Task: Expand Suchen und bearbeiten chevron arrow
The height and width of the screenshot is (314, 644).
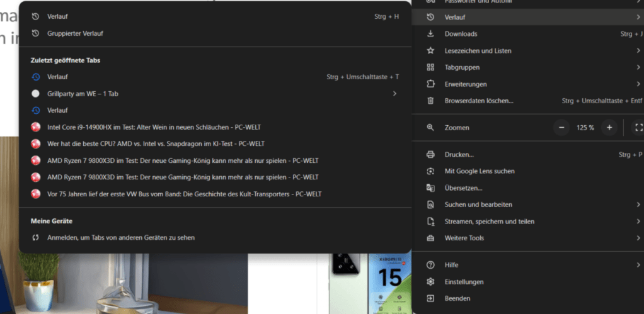Action: pyautogui.click(x=638, y=205)
